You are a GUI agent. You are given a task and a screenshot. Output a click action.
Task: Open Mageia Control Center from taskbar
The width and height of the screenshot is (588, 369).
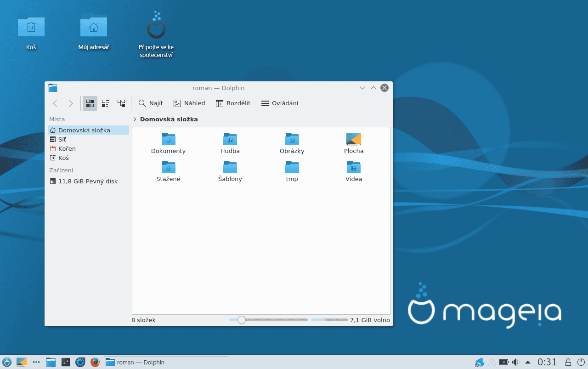[x=80, y=362]
